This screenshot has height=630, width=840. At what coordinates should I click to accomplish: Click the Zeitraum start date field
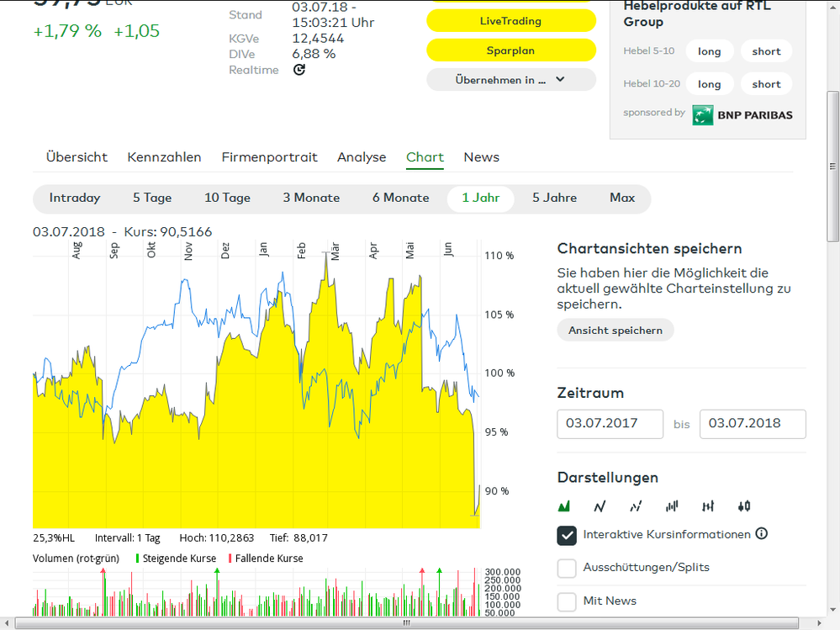pos(610,424)
